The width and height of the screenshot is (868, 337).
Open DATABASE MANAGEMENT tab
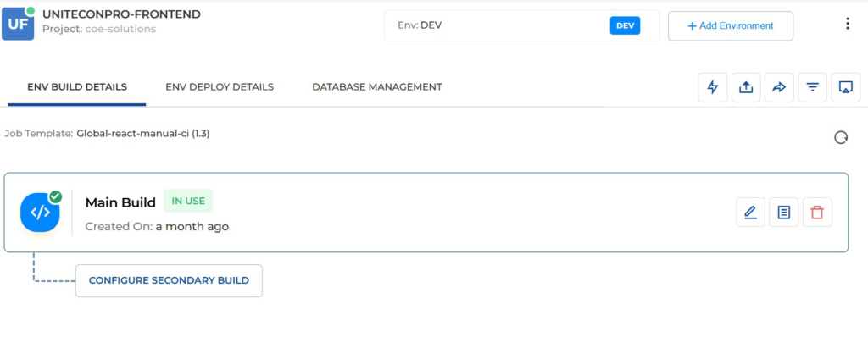point(377,87)
